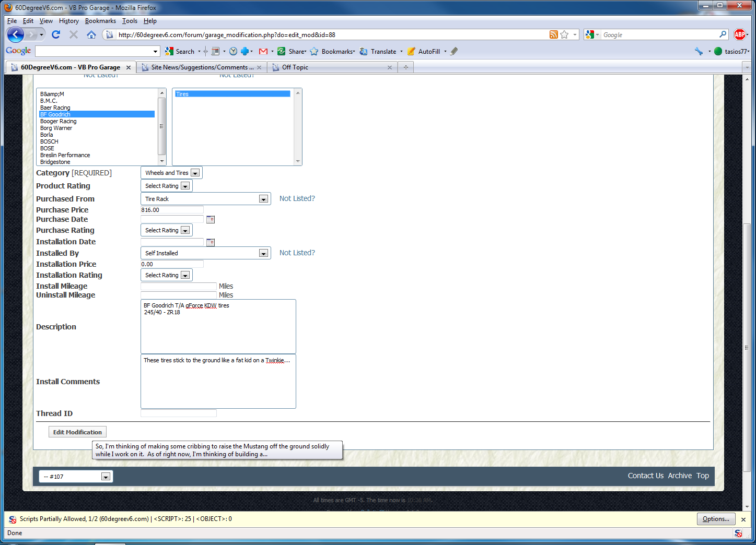Viewport: 756px width, 545px height.
Task: Click the Edit Modification button
Action: [77, 432]
